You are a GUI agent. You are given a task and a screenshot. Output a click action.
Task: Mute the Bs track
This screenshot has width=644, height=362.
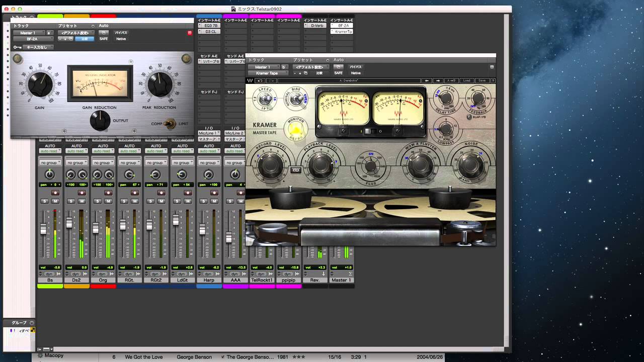pyautogui.click(x=55, y=201)
